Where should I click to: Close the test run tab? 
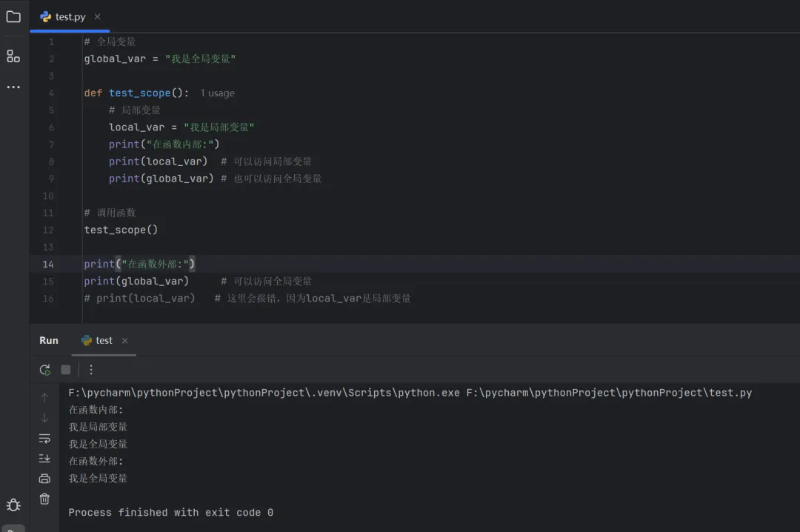click(x=124, y=341)
